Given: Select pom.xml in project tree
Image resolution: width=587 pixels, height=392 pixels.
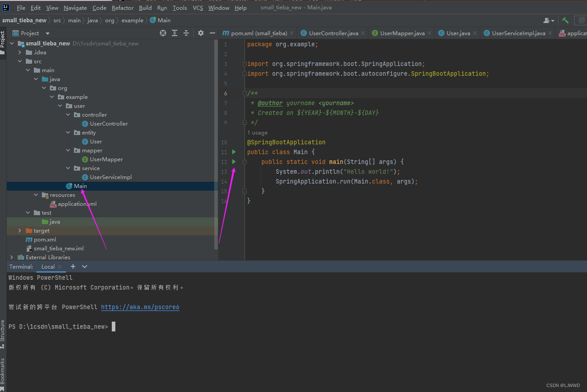Looking at the screenshot, I should tap(45, 240).
